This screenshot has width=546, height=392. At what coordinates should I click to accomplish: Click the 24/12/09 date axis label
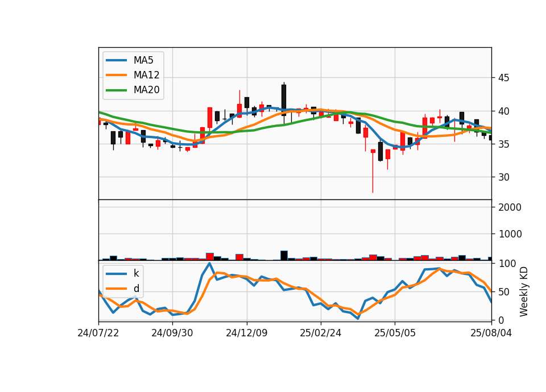pos(246,333)
